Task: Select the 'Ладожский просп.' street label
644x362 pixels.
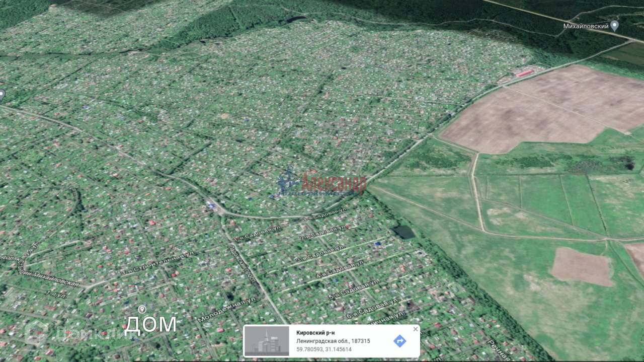Action: coord(243,263)
